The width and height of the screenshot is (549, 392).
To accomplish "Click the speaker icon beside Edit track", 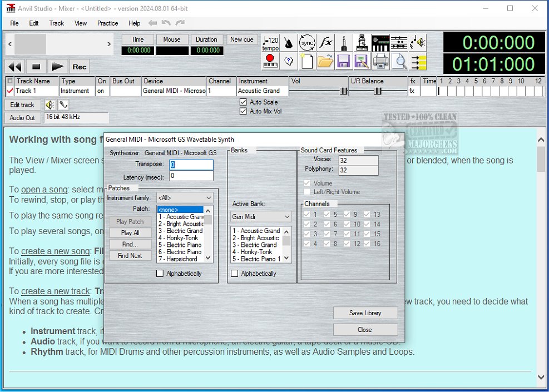I will (50, 105).
